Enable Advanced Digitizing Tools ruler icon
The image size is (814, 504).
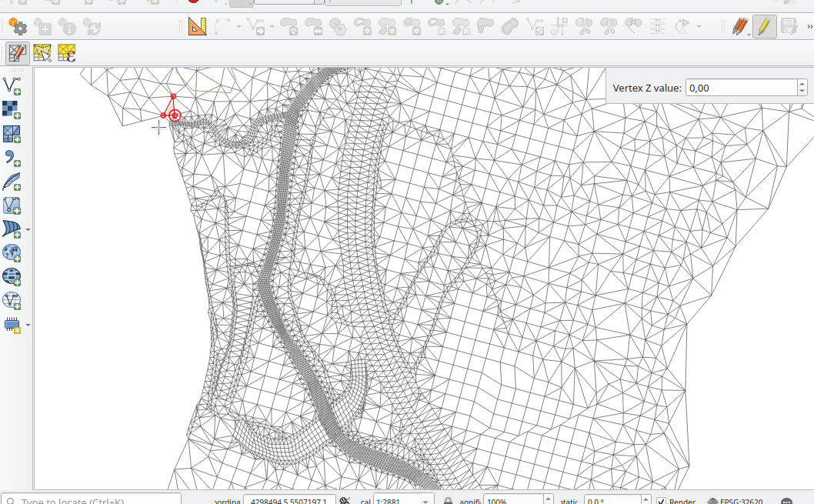click(x=198, y=27)
